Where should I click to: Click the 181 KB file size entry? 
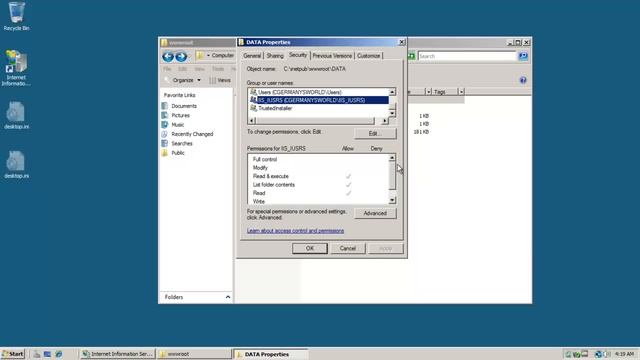(x=421, y=131)
